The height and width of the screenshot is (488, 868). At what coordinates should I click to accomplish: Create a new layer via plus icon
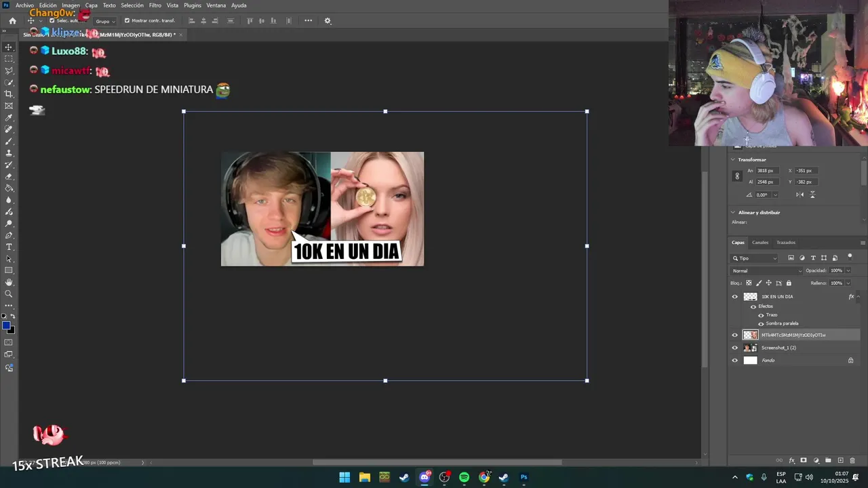(840, 461)
